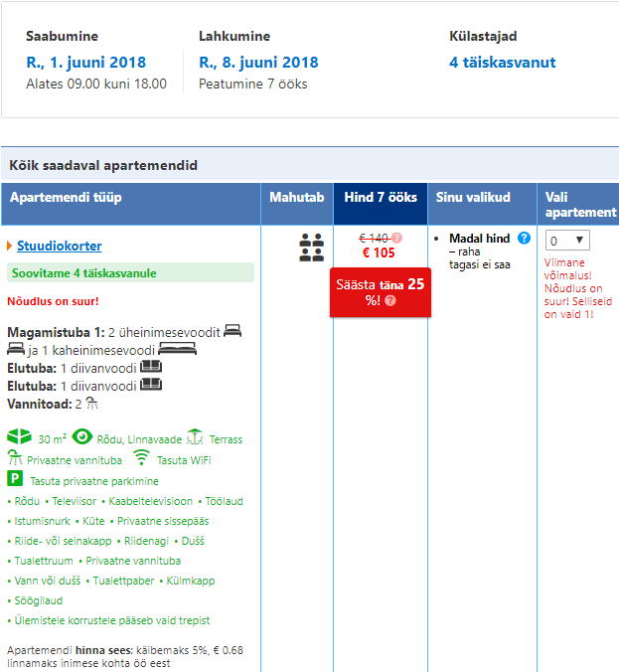Click the shower icon next to Vannitoad: 2
619x672 pixels.
[91, 403]
